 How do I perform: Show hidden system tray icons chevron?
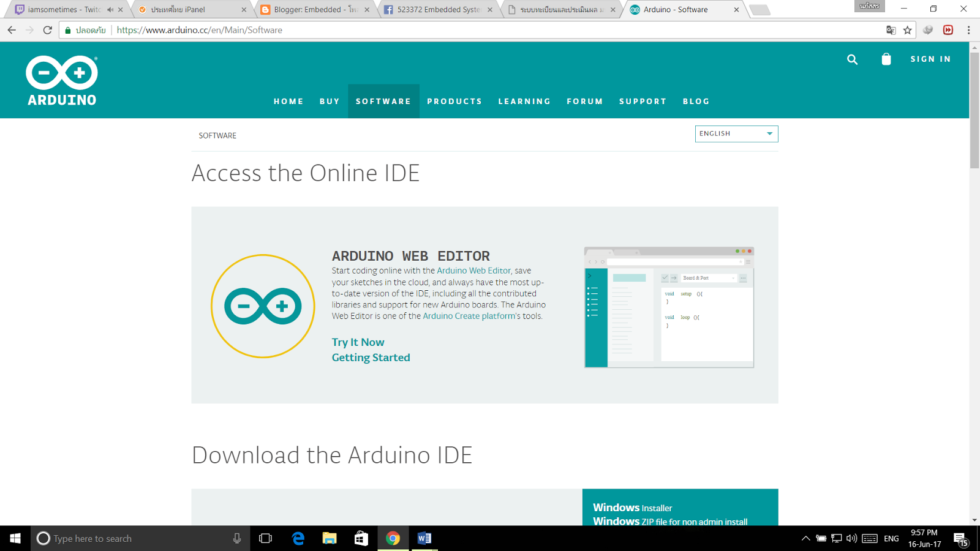805,538
